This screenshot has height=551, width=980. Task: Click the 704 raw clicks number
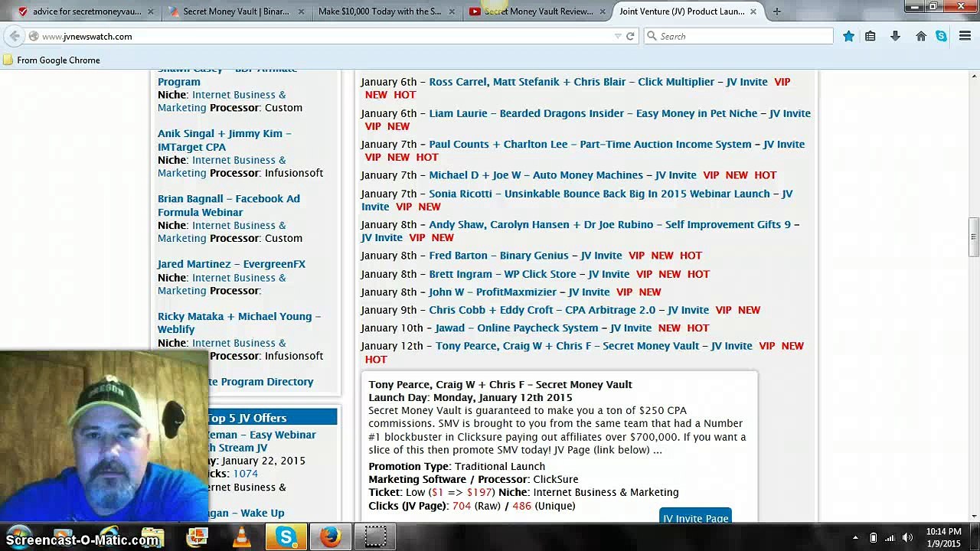tap(461, 506)
